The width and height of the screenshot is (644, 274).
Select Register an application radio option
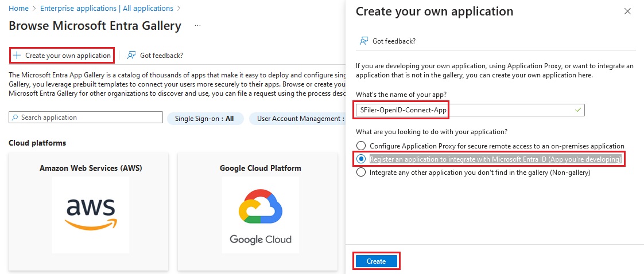(489, 159)
